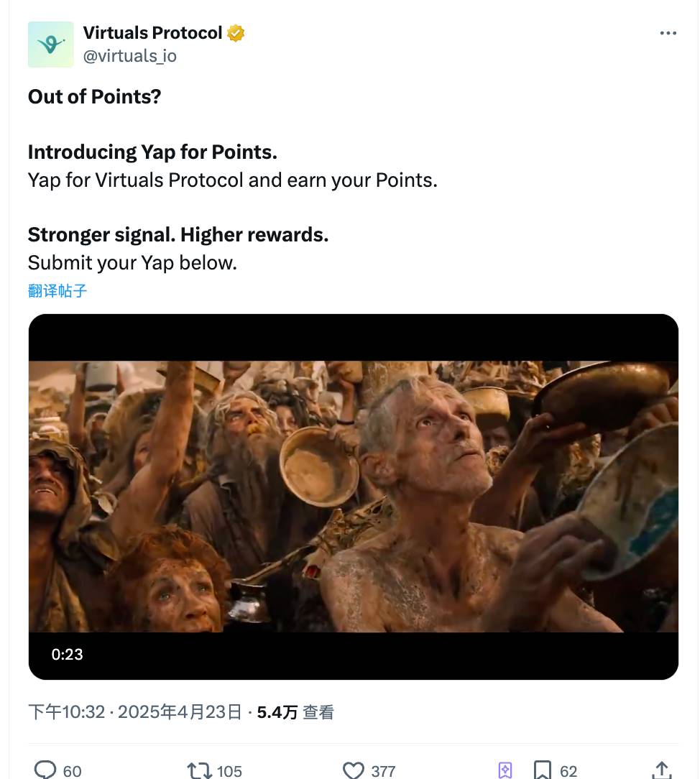Click the repost count 105
700x779 pixels.
coord(229,771)
